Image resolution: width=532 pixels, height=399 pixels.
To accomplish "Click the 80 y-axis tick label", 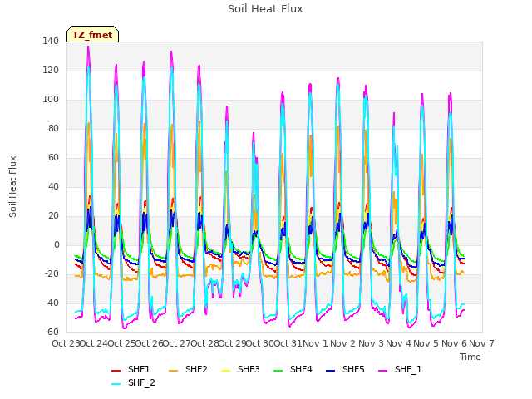I will (53, 128).
